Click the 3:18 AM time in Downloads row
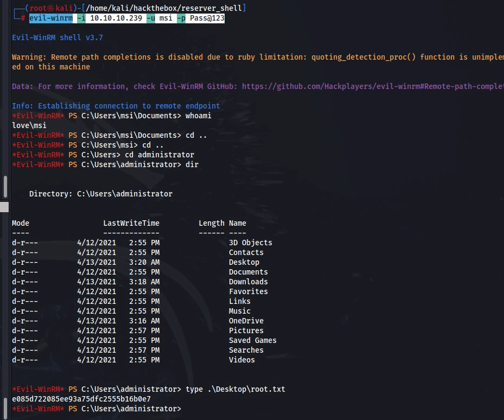 pyautogui.click(x=144, y=282)
